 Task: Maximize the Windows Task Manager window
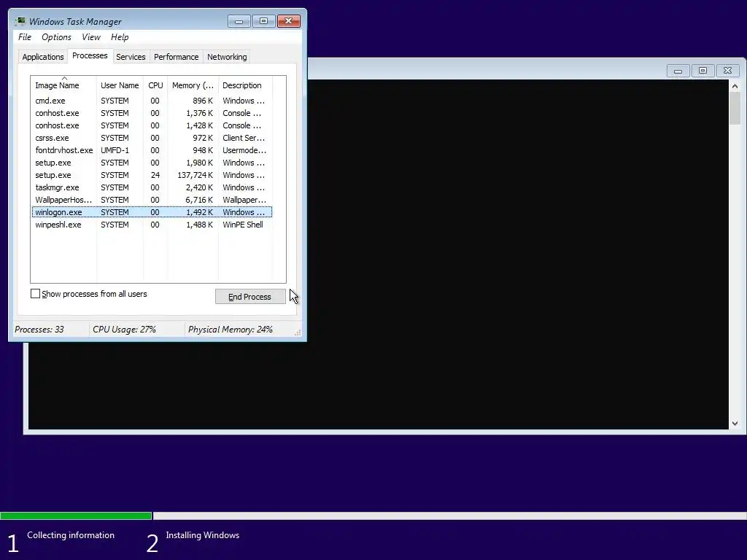(263, 21)
